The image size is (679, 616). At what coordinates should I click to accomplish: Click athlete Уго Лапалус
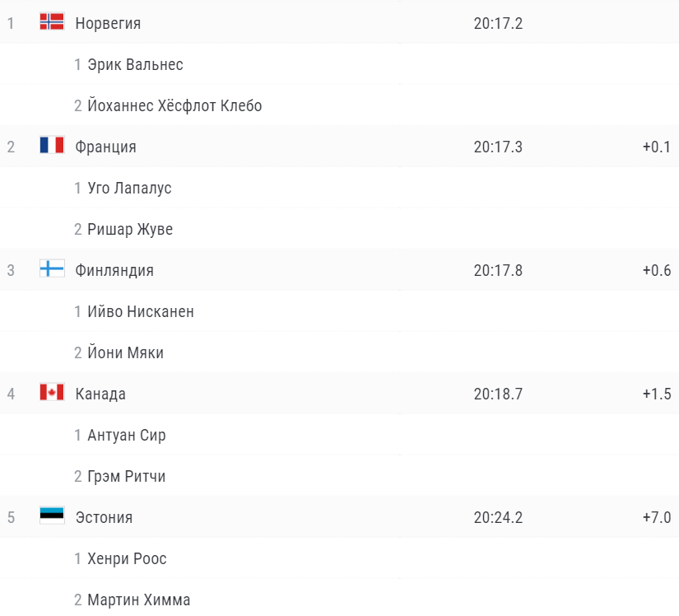coord(129,188)
